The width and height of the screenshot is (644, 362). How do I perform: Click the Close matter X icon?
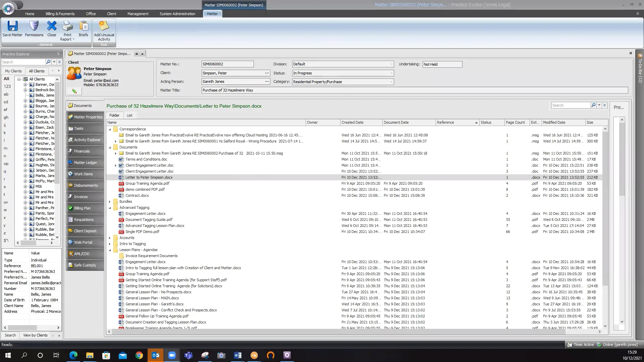click(x=52, y=26)
